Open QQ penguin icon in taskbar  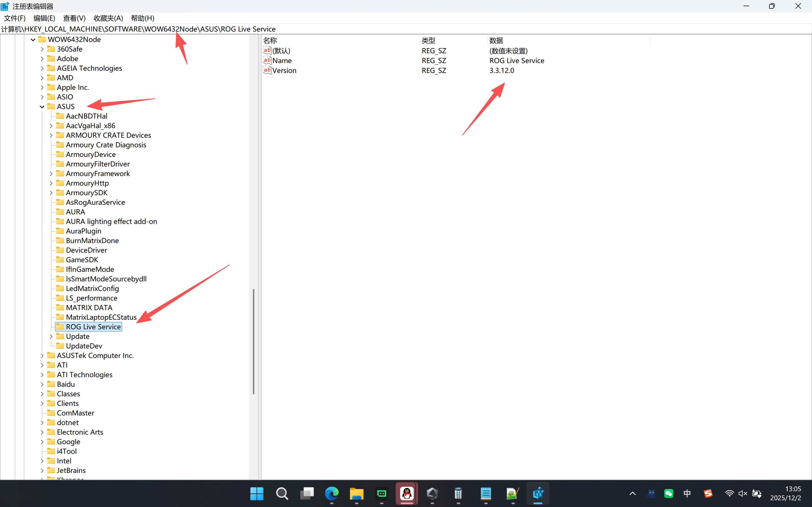407,493
